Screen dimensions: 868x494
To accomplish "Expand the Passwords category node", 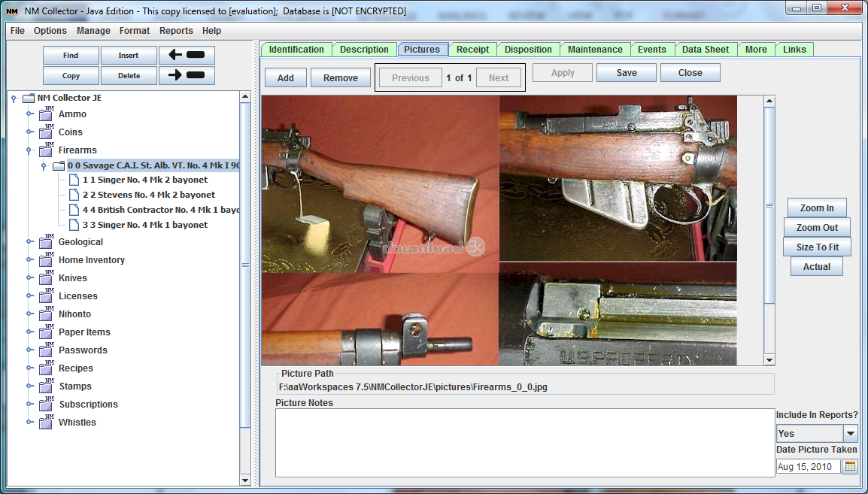I will tap(30, 350).
